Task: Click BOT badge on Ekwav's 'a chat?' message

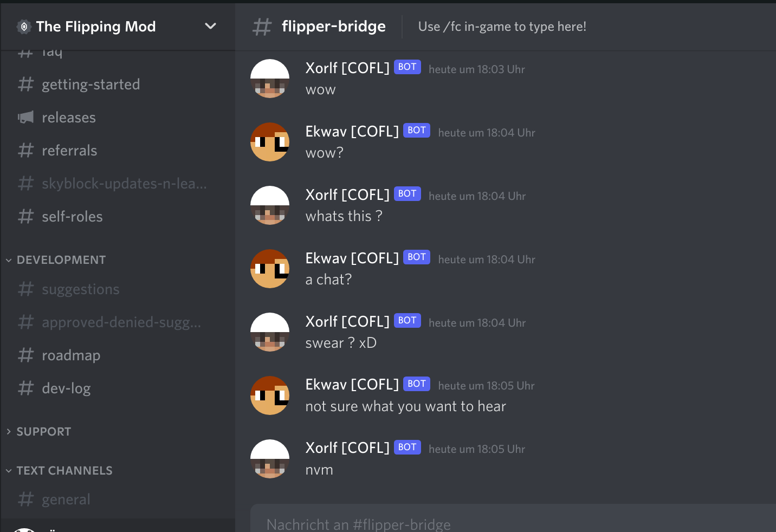Action: click(x=417, y=257)
